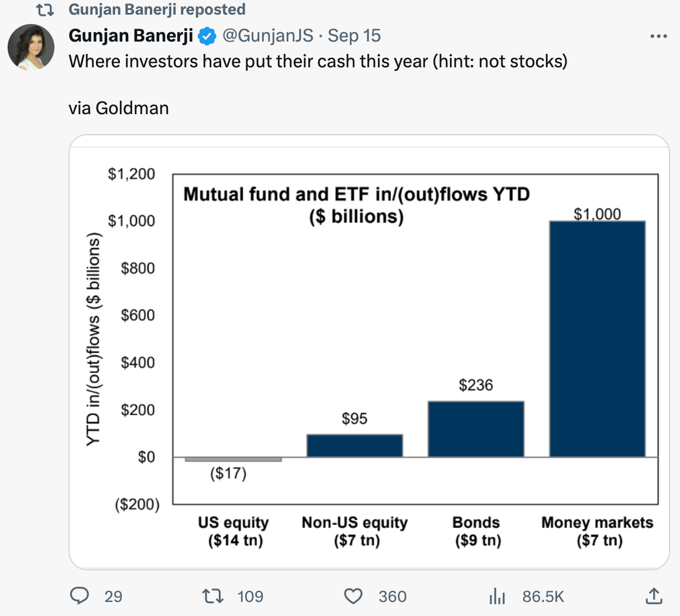The height and width of the screenshot is (616, 680).
Task: Like the tweet with the heart icon
Action: 353,596
